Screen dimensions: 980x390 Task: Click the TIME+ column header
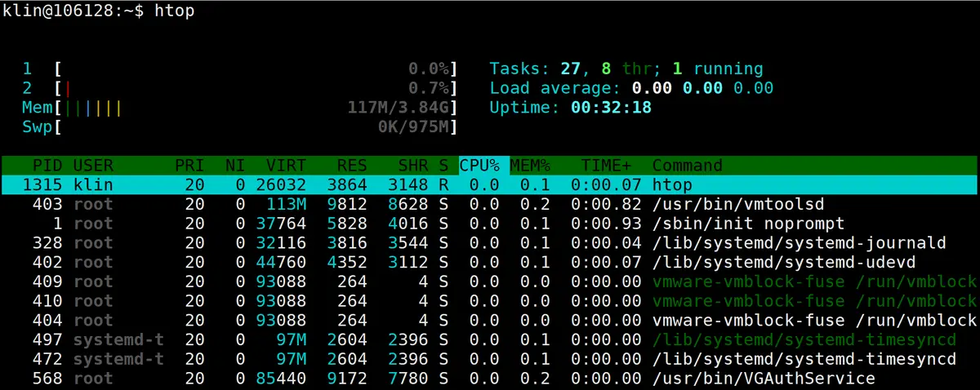[x=606, y=166]
